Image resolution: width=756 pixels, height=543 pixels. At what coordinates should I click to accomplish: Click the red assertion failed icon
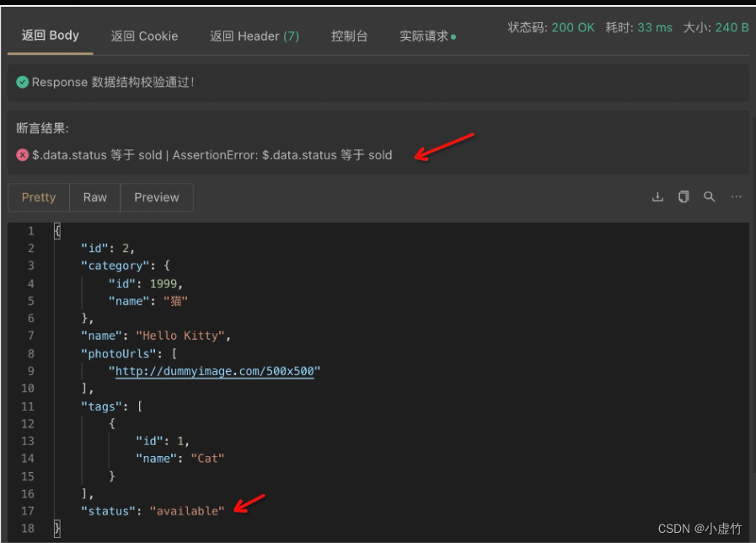click(22, 155)
